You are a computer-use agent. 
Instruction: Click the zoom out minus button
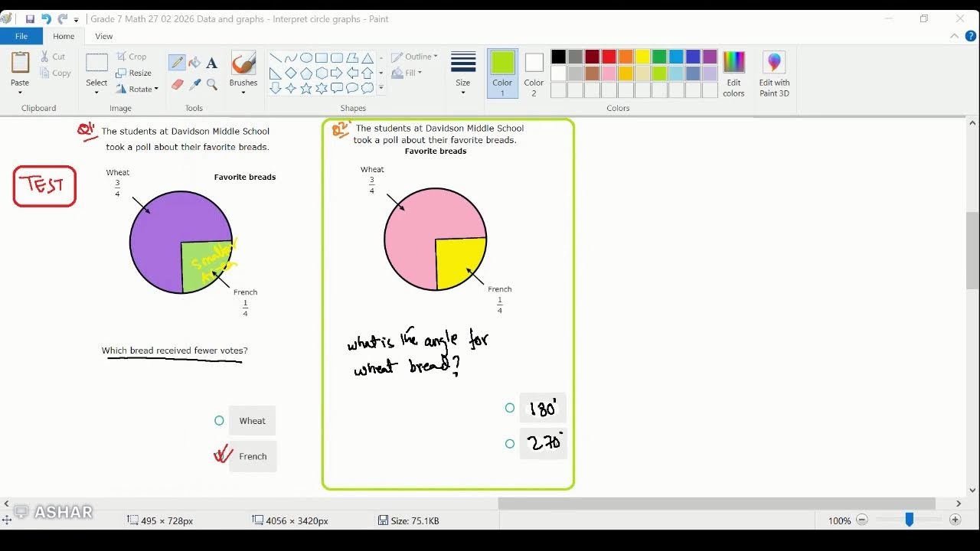pyautogui.click(x=861, y=520)
